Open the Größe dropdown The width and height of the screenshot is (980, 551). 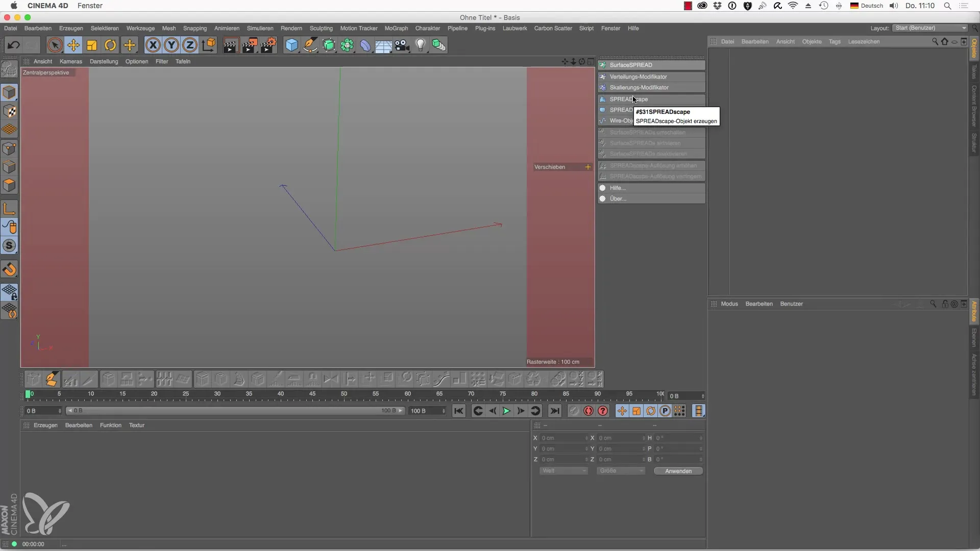click(x=621, y=471)
